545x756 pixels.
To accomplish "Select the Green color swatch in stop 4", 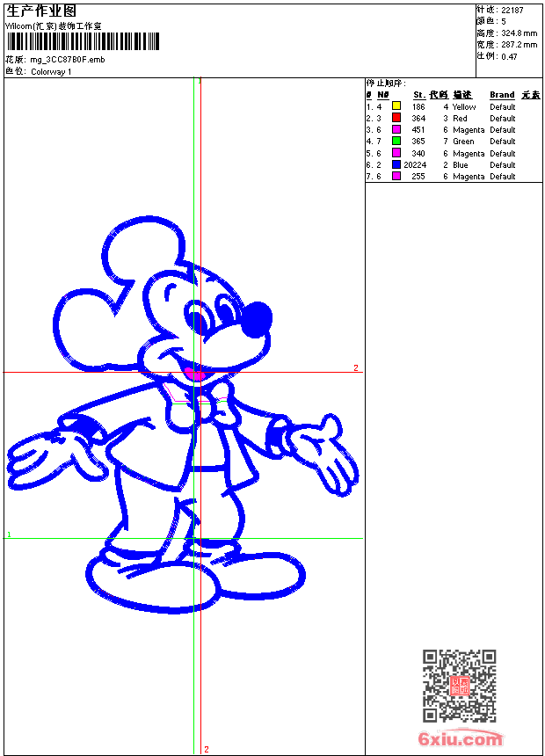I will pos(396,141).
